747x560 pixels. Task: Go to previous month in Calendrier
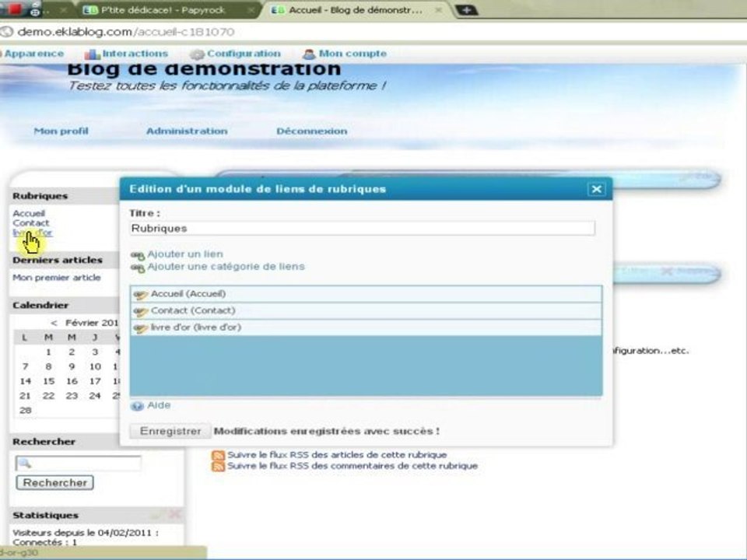pos(54,323)
